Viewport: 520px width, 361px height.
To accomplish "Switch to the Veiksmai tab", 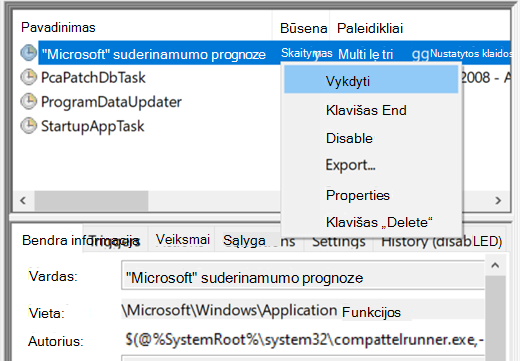I will (x=182, y=239).
